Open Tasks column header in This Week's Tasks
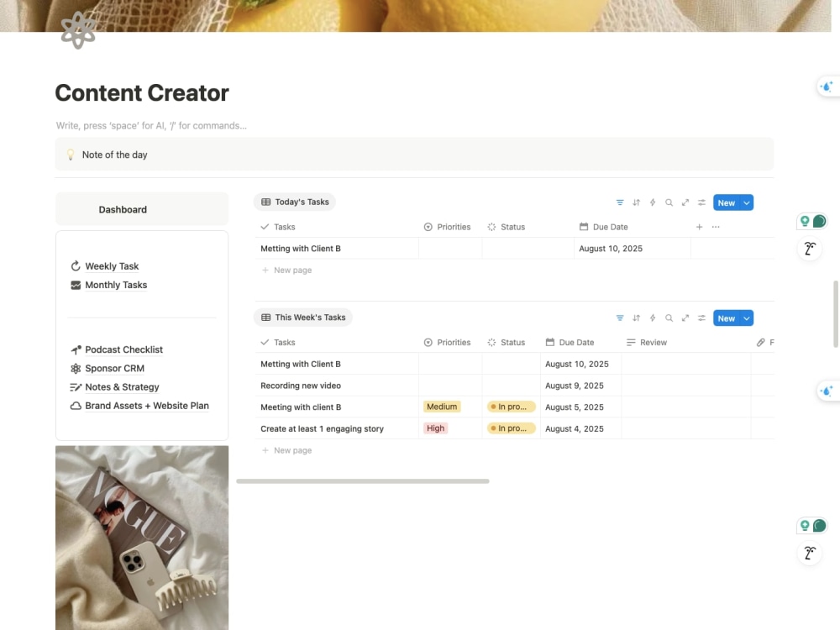Screen dimensions: 840x630 278,343
